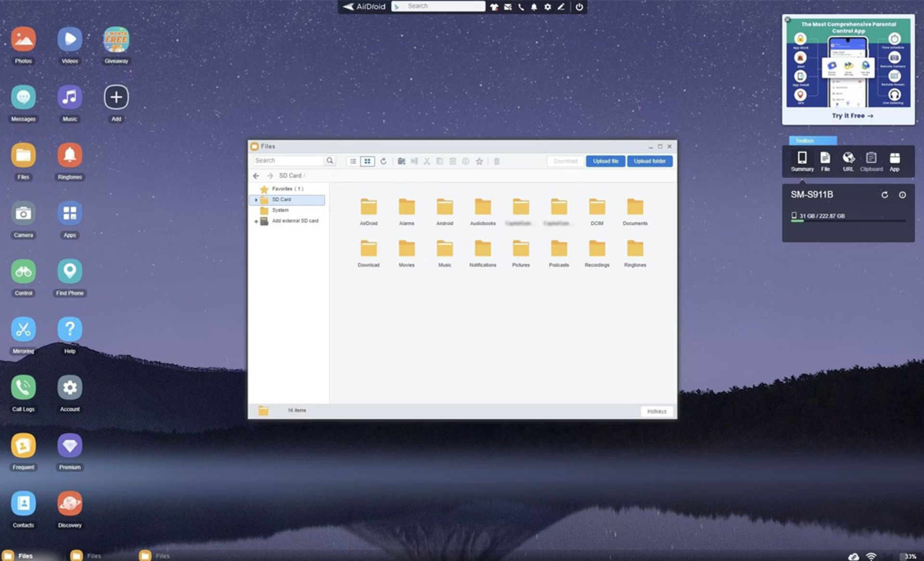Click the device detail info icon

click(x=902, y=195)
